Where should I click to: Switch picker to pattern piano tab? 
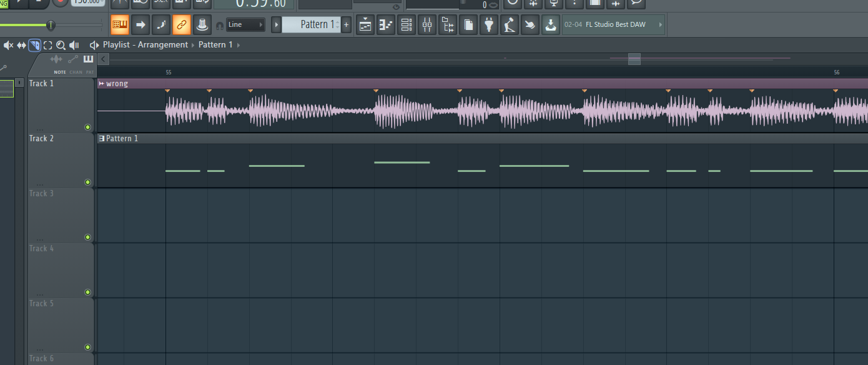[x=88, y=59]
